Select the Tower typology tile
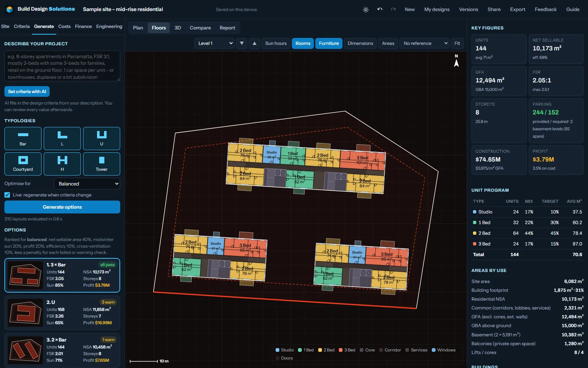This screenshot has width=588, height=368. [x=101, y=164]
